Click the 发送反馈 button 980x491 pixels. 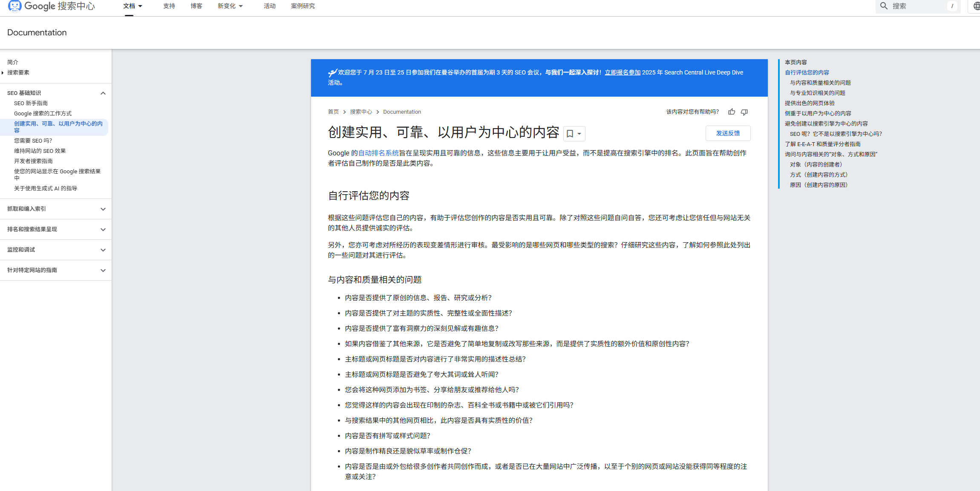coord(728,133)
